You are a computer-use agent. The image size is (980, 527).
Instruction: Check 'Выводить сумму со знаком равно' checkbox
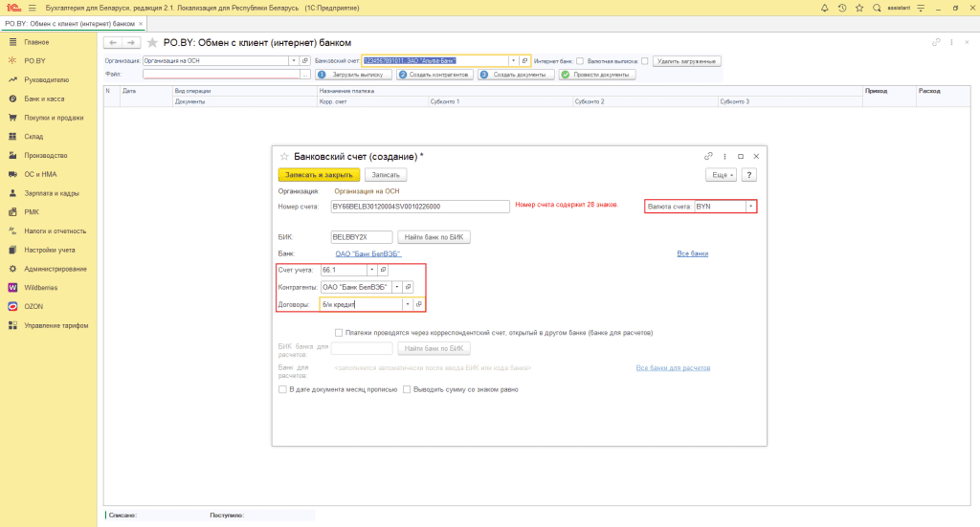(407, 389)
